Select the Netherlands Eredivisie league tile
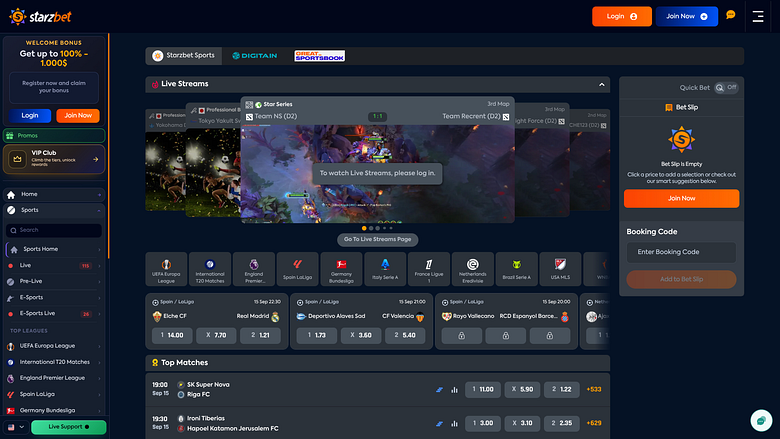The image size is (780, 439). tap(473, 269)
